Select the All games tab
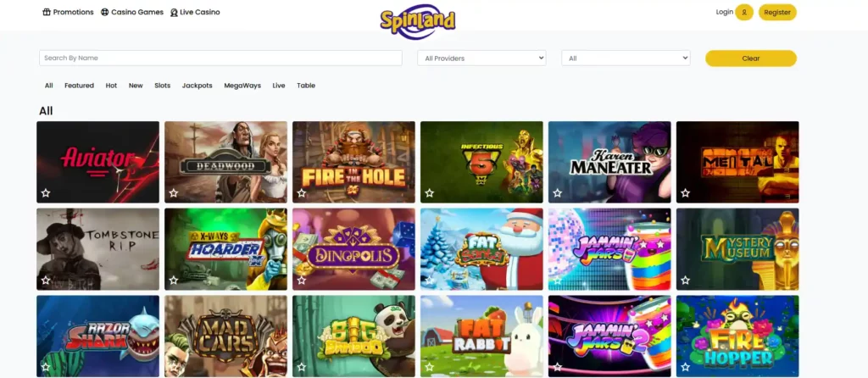 (48, 86)
